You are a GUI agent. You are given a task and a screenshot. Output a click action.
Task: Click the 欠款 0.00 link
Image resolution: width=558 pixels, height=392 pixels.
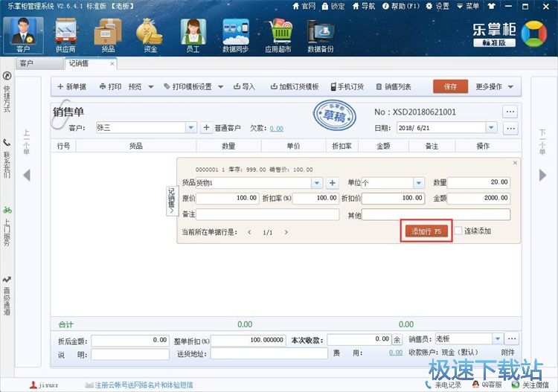tap(276, 129)
